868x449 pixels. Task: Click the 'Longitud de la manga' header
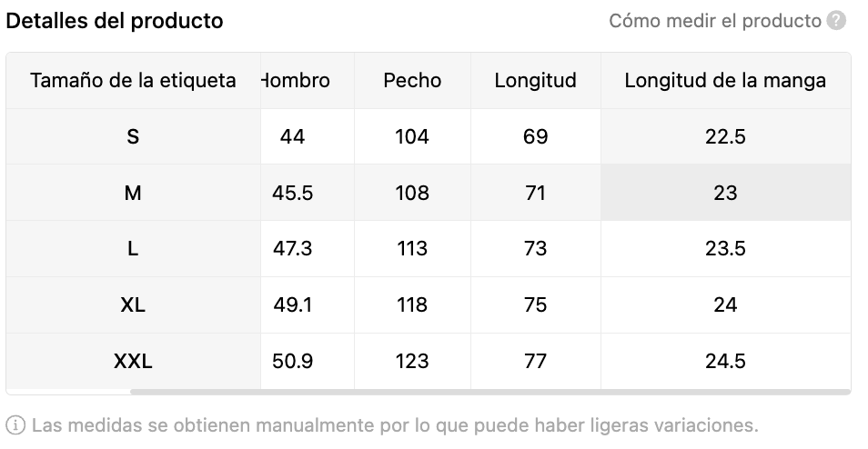pyautogui.click(x=725, y=81)
